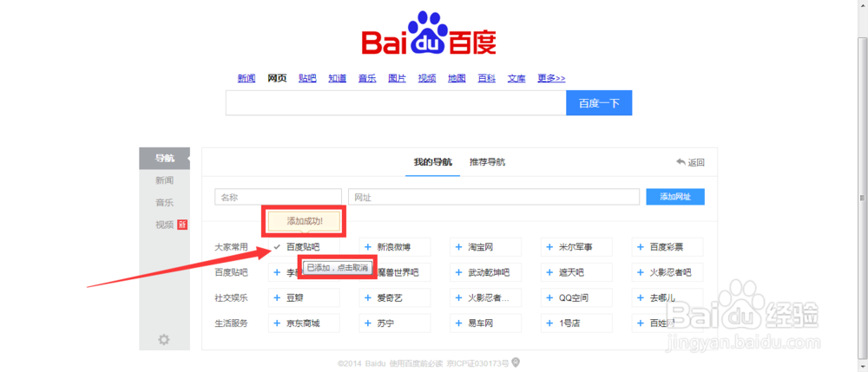Open the 贴吧 link above search box
Viewport: 868px width, 372px height.
tap(307, 79)
